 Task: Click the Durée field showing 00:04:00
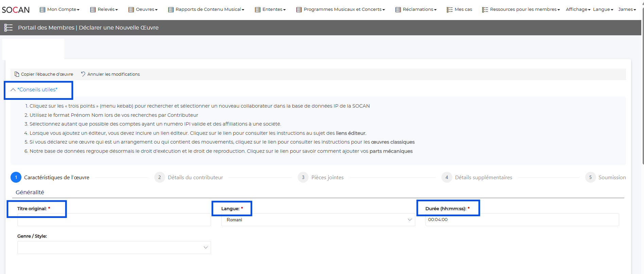522,220
